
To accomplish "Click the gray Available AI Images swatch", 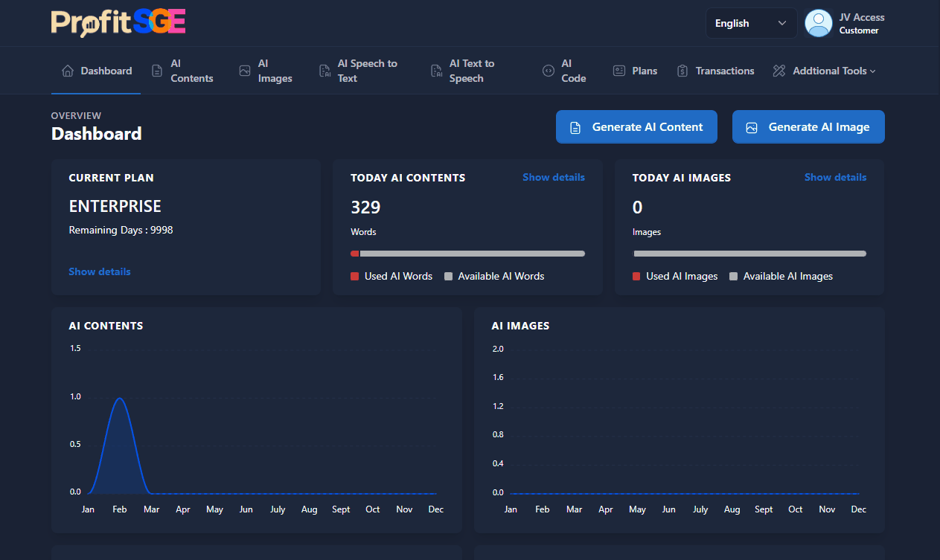I will coord(733,277).
